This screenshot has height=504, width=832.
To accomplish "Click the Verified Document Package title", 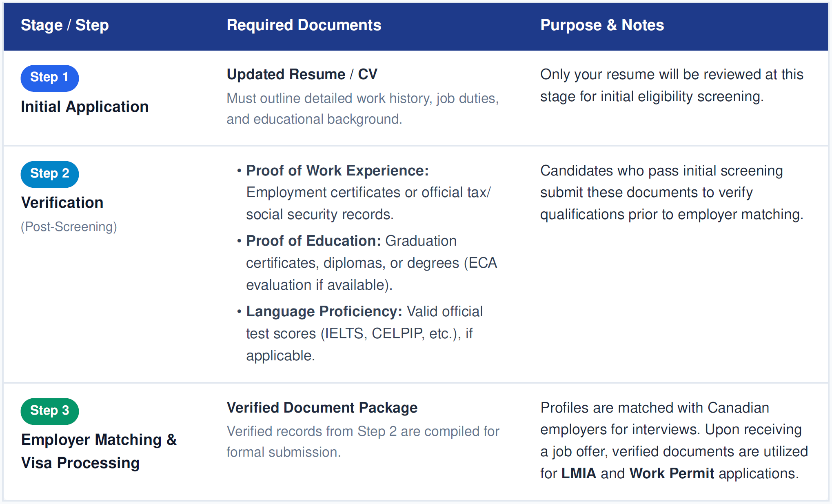I will (322, 408).
